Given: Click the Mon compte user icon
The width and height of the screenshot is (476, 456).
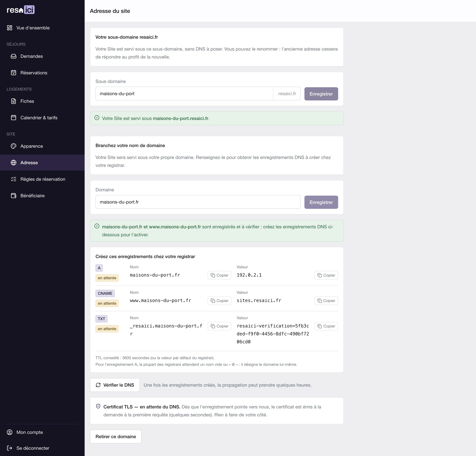Looking at the screenshot, I should 9,432.
